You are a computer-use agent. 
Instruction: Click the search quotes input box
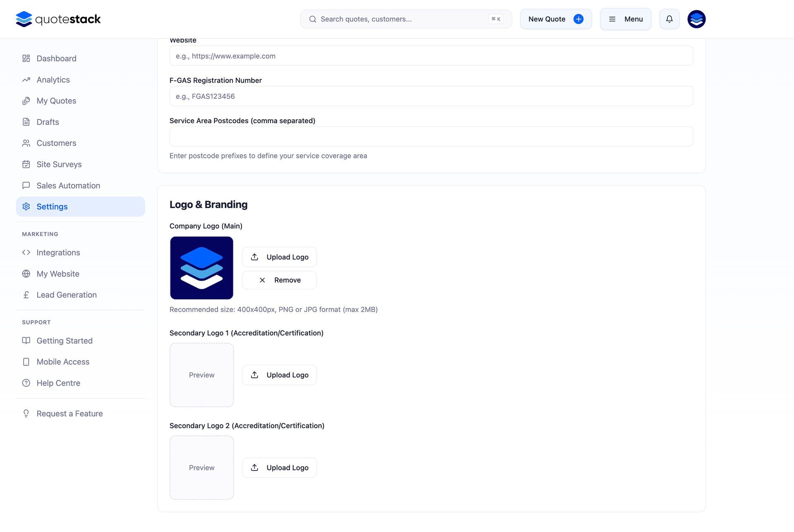coord(403,19)
